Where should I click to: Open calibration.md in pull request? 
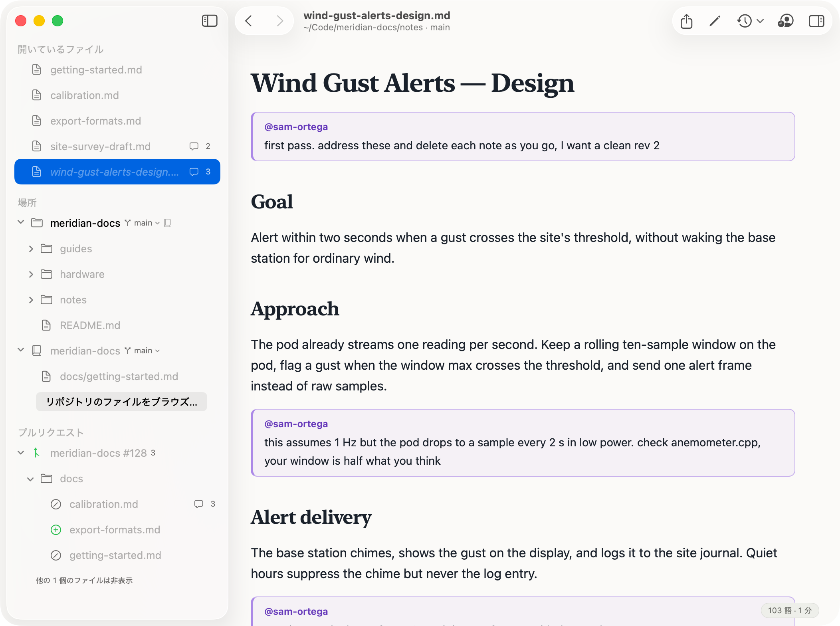tap(117, 504)
